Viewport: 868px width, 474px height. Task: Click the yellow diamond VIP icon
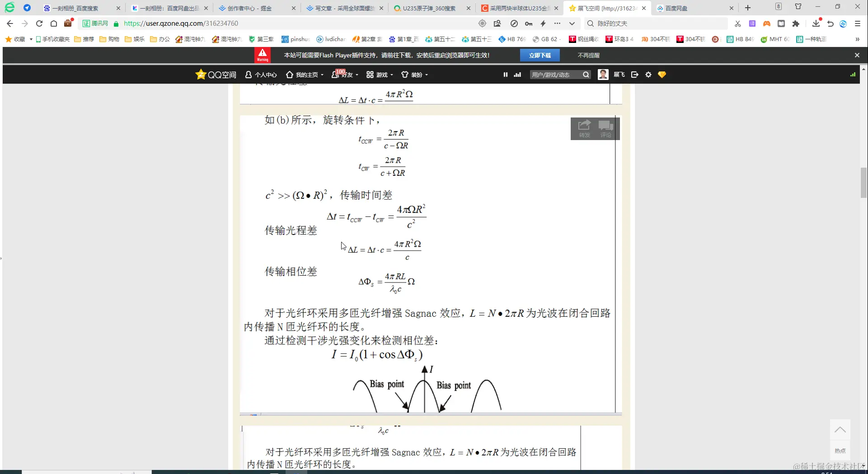pos(662,75)
